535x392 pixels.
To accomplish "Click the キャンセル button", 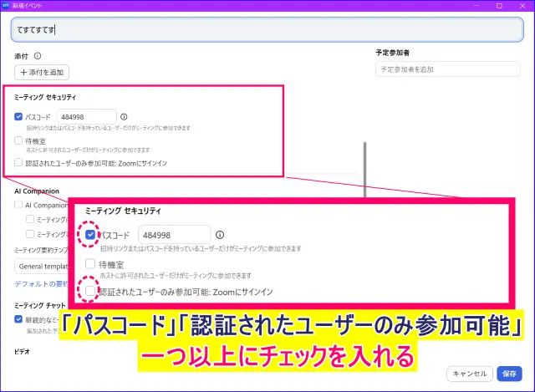I will [470, 374].
